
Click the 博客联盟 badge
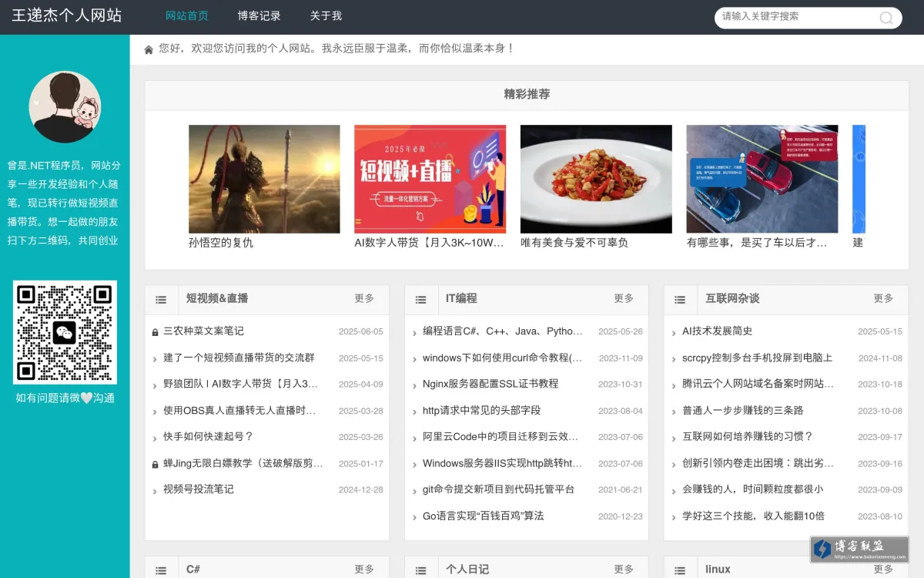(x=859, y=549)
